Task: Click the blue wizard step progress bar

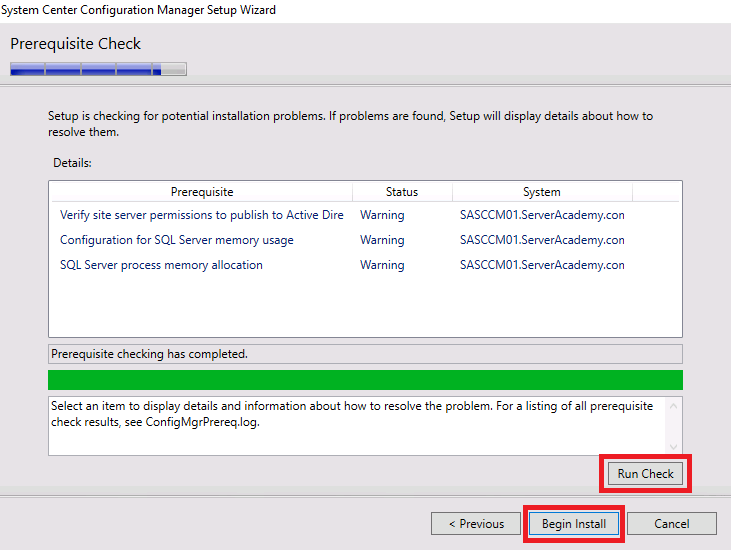Action: (98, 69)
